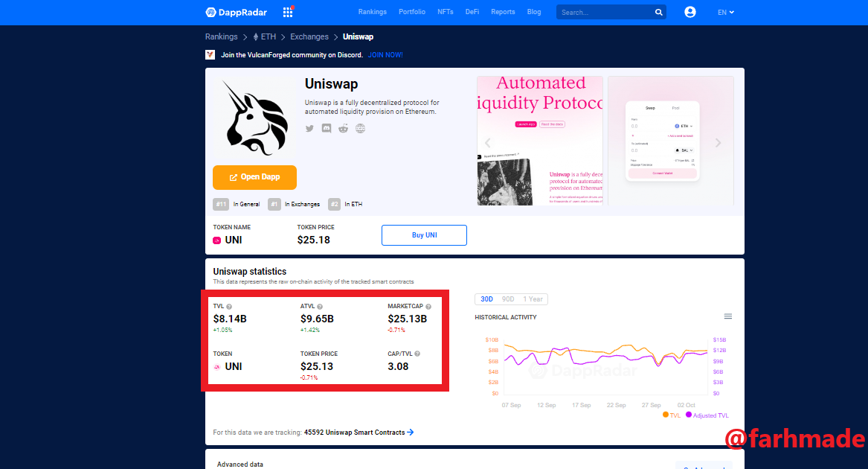Click the $25.18 token price
The width and height of the screenshot is (868, 469).
pos(313,240)
